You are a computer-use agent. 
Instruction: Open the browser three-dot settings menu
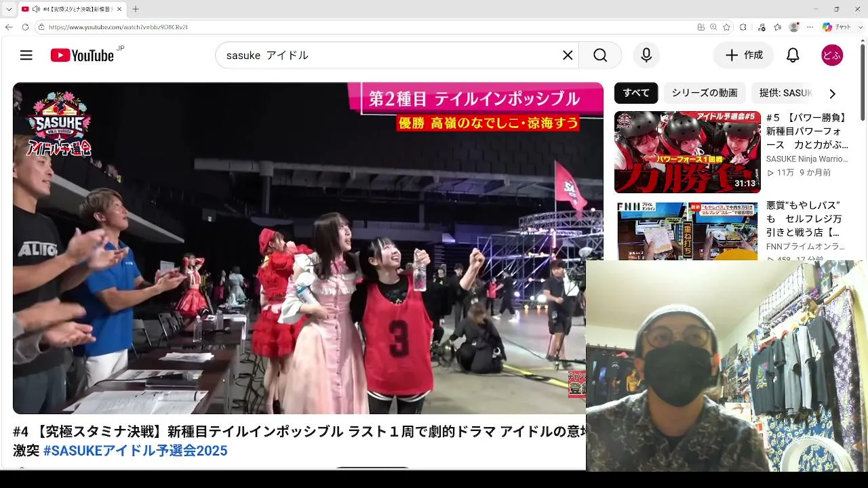(810, 27)
